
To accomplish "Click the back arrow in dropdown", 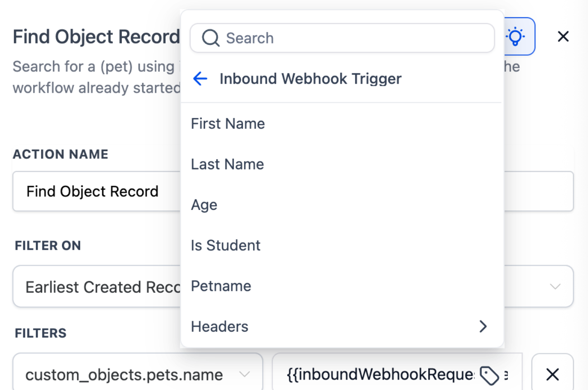I will click(x=200, y=79).
